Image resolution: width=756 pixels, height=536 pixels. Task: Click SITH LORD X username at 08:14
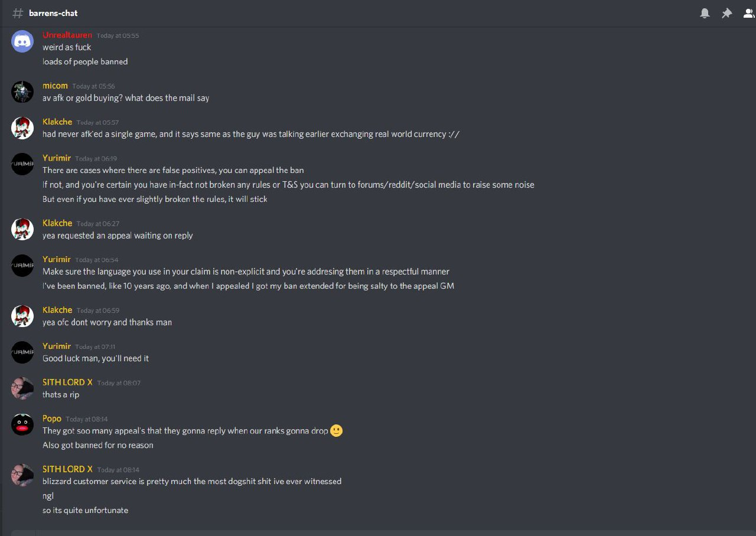coord(67,469)
